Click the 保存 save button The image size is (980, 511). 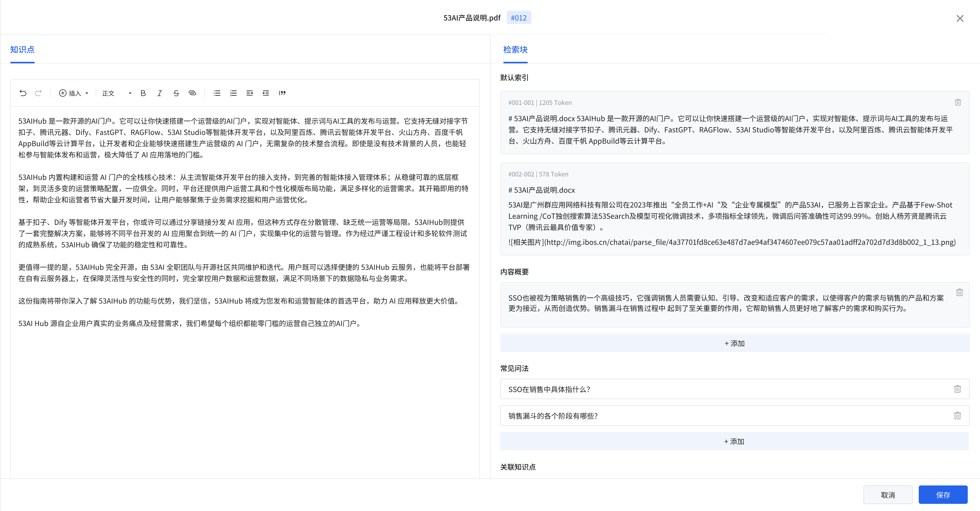(x=943, y=495)
